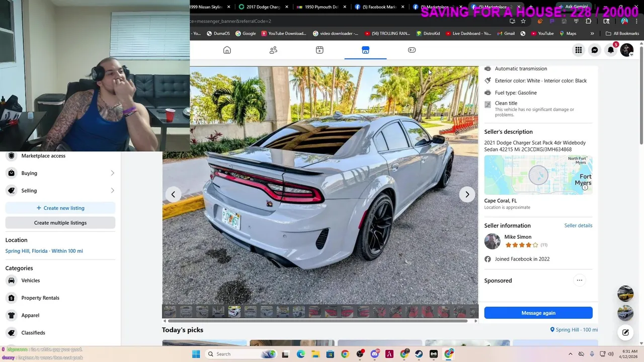Open Microsoft Store from taskbar

330,354
